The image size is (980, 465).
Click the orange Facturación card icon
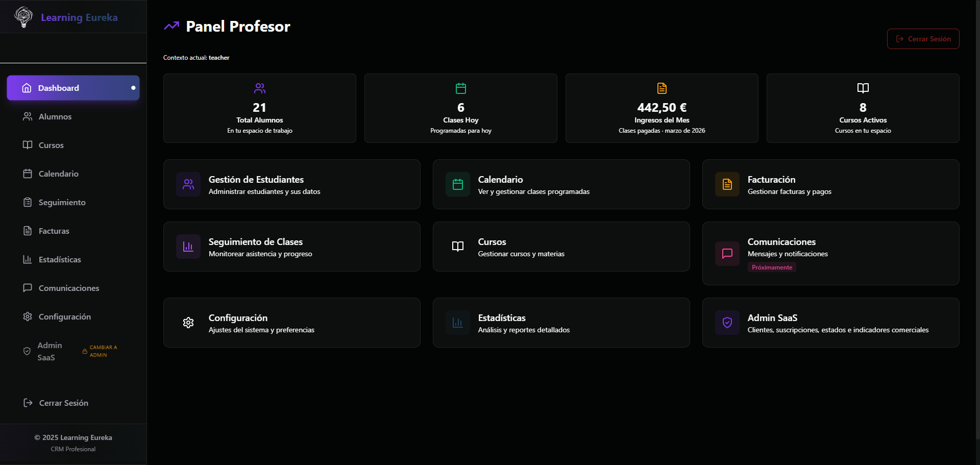[x=727, y=184]
